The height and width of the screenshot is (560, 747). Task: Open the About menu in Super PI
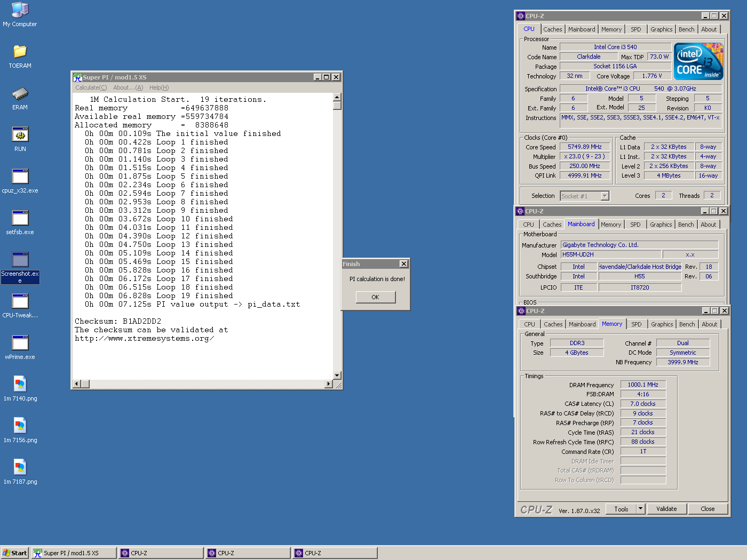tap(128, 87)
